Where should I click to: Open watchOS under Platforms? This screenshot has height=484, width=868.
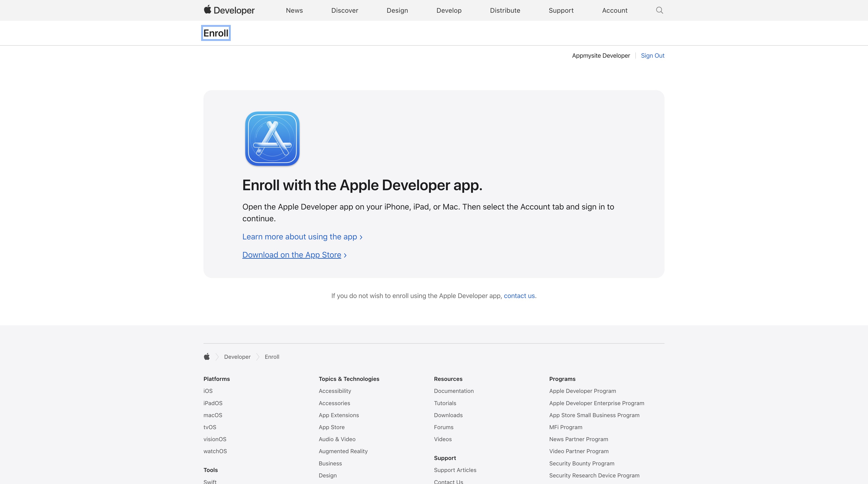(x=215, y=451)
